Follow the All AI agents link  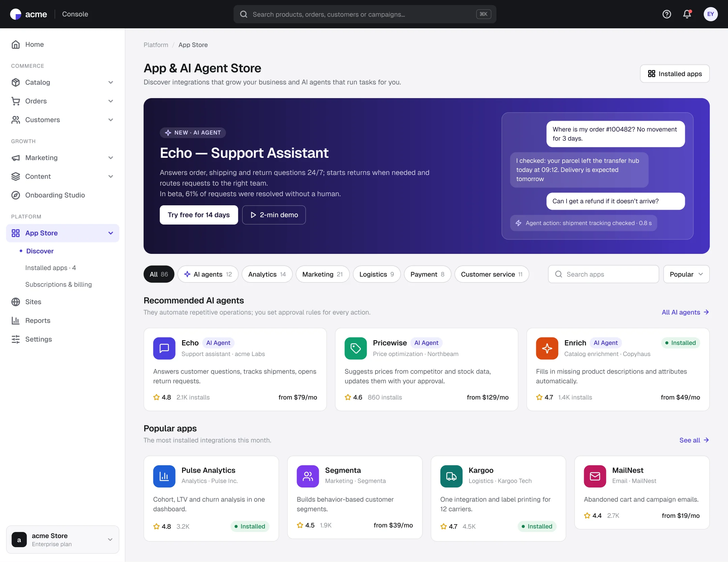[685, 312]
